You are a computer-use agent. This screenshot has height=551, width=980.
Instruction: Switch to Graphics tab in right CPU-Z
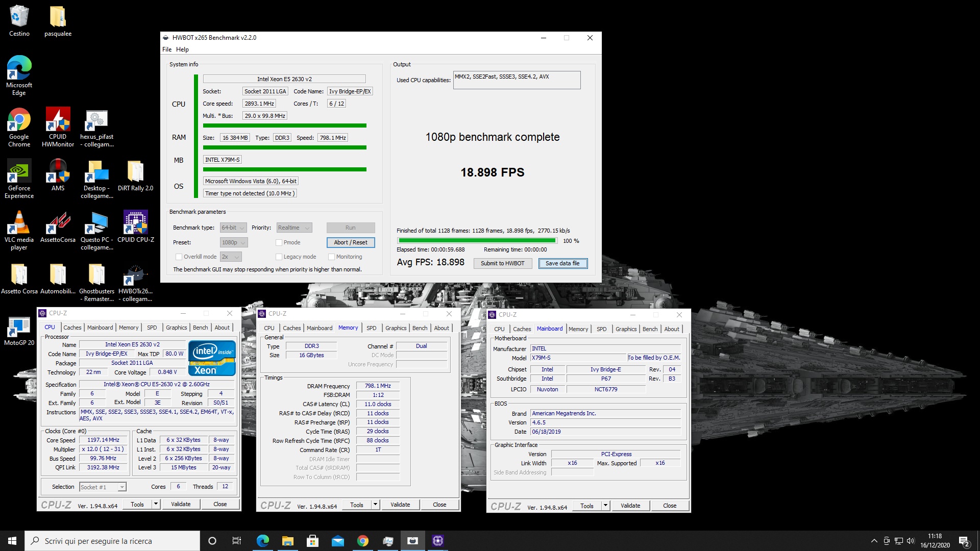pos(626,329)
